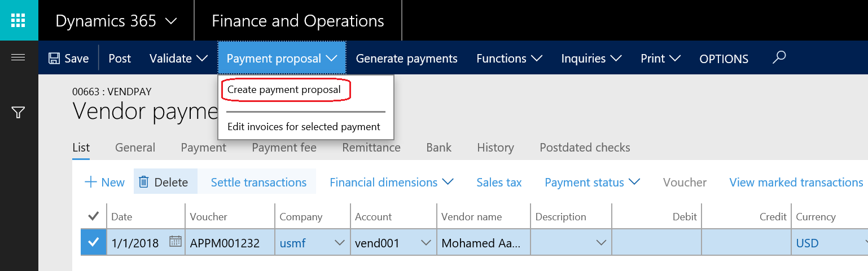Click the empty Debit cell
Screen dimensions: 868x271
[656, 243]
